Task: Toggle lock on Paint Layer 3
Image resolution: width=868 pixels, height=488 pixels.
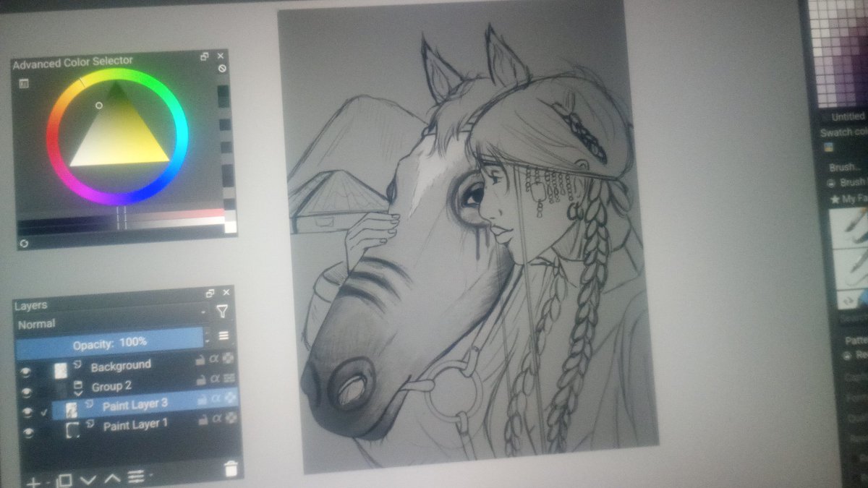Action: [201, 398]
